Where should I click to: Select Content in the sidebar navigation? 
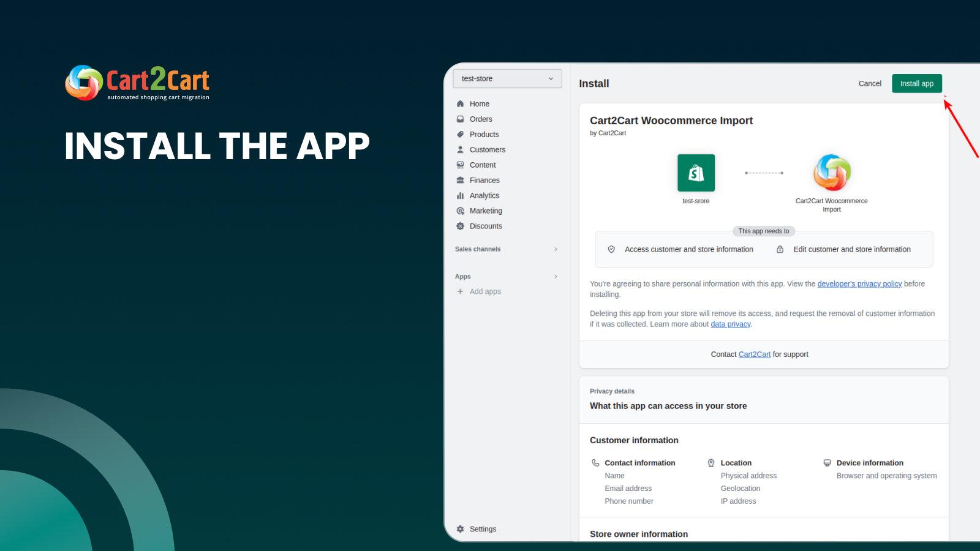[482, 165]
